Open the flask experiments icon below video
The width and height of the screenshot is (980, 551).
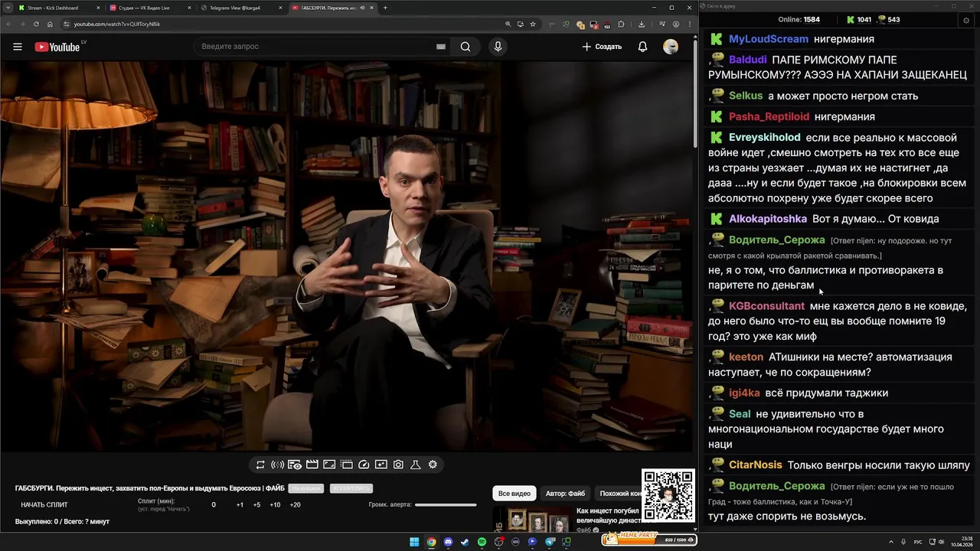tap(416, 465)
